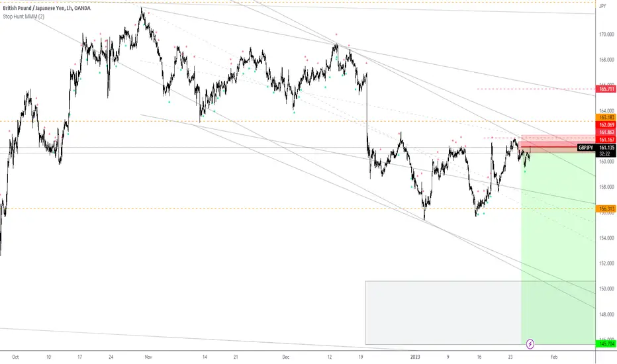Click the Feb label on time axis
617x364 pixels.
[554, 357]
